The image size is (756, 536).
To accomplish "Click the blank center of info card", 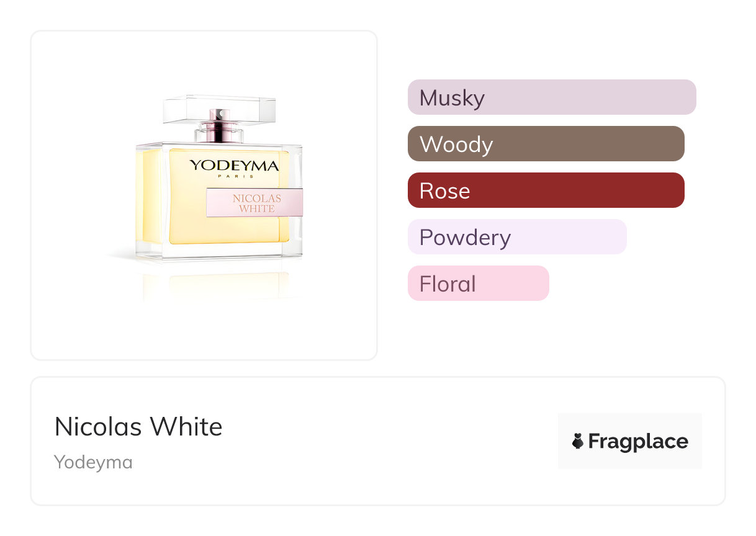I will [385, 441].
